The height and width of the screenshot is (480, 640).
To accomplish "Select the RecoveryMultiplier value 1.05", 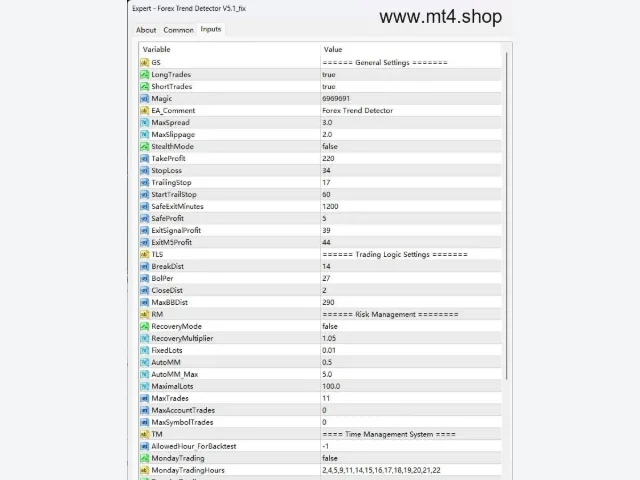I will [x=329, y=338].
